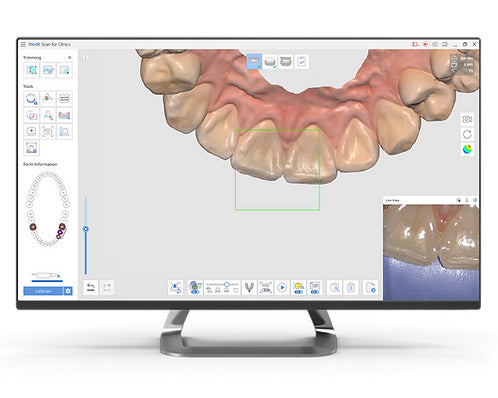
Task: Open the hamburger menu beside Medit Scan
Action: [23, 44]
